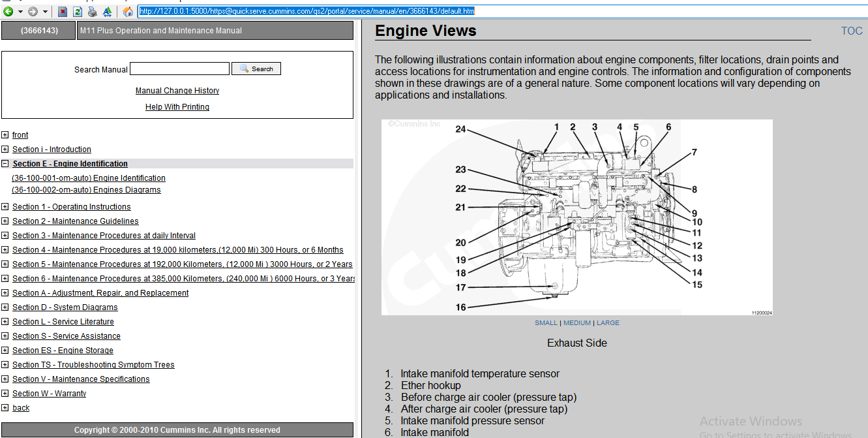
Task: Expand Section 1 - Operating Instructions node
Action: [5, 207]
